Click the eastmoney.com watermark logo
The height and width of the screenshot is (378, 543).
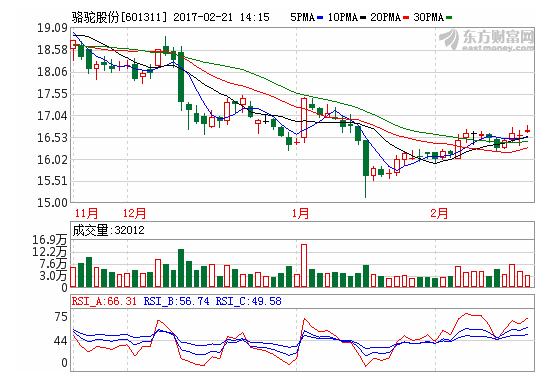[x=487, y=40]
